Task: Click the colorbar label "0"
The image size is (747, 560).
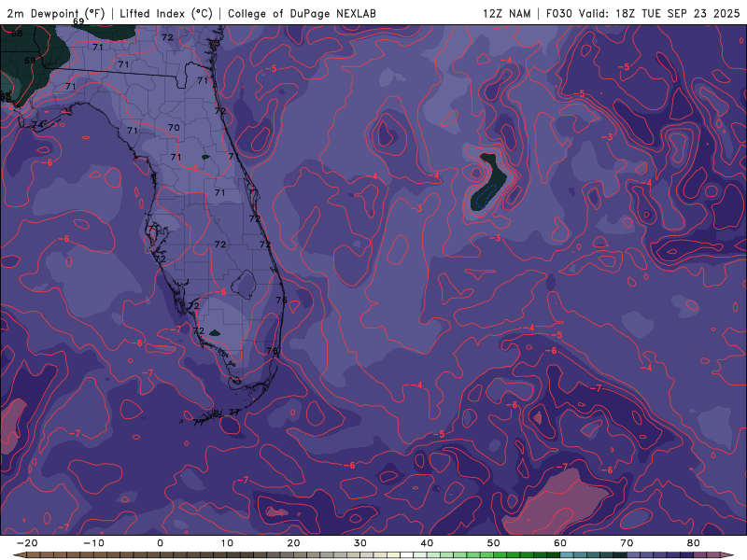Action: pyautogui.click(x=160, y=543)
